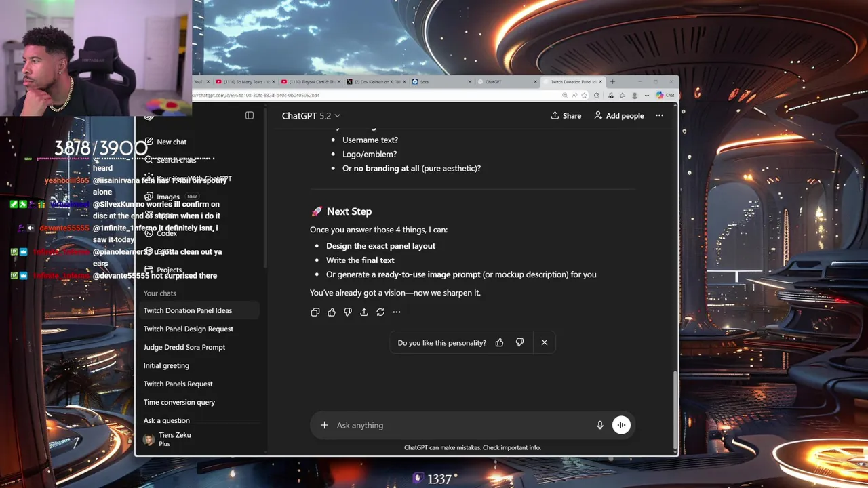Click the New chat pencil icon
The width and height of the screenshot is (868, 488).
pyautogui.click(x=149, y=142)
